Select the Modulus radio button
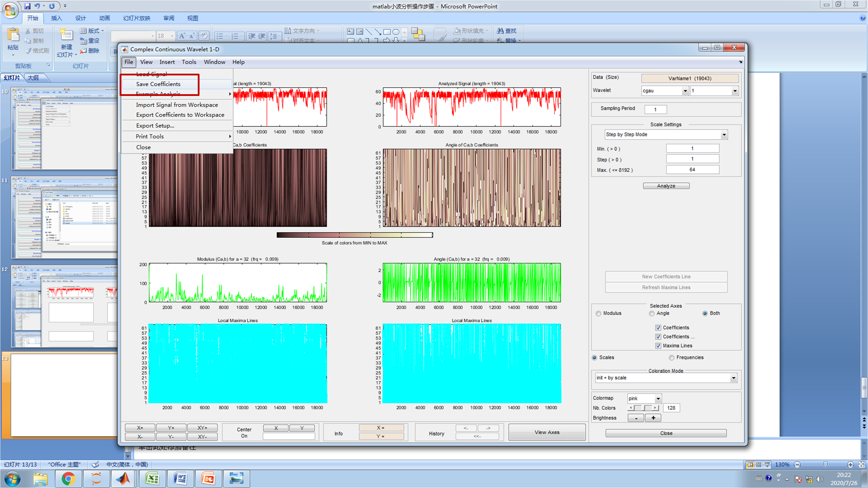The height and width of the screenshot is (488, 868). (599, 313)
